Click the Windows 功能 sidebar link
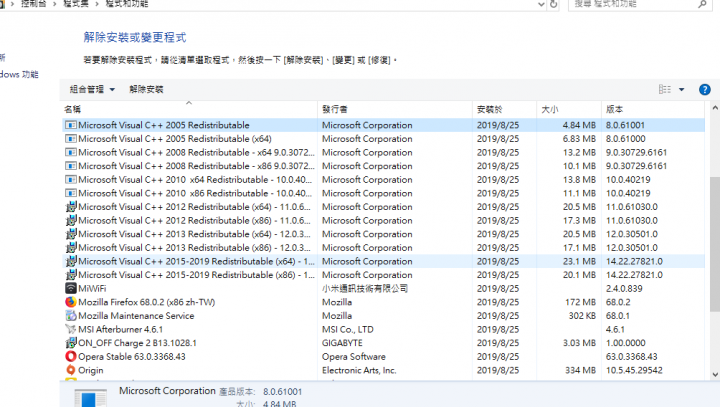The width and height of the screenshot is (720, 407). click(x=19, y=74)
